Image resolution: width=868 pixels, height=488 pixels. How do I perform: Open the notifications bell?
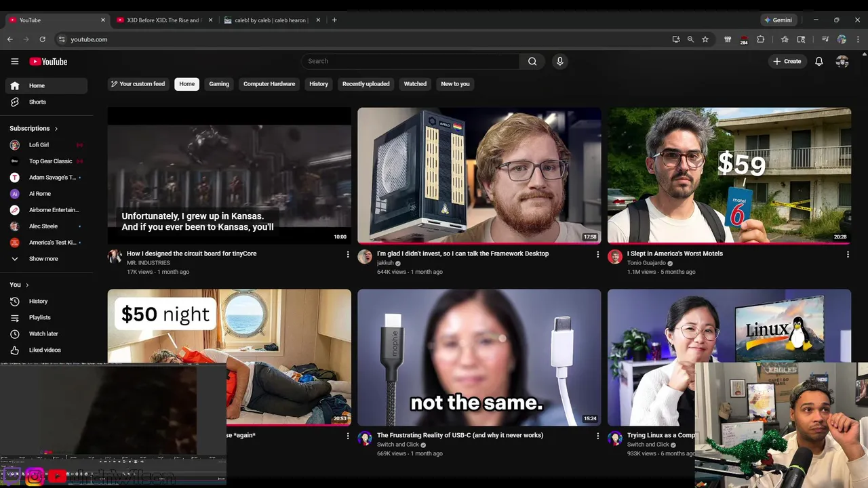click(x=819, y=62)
